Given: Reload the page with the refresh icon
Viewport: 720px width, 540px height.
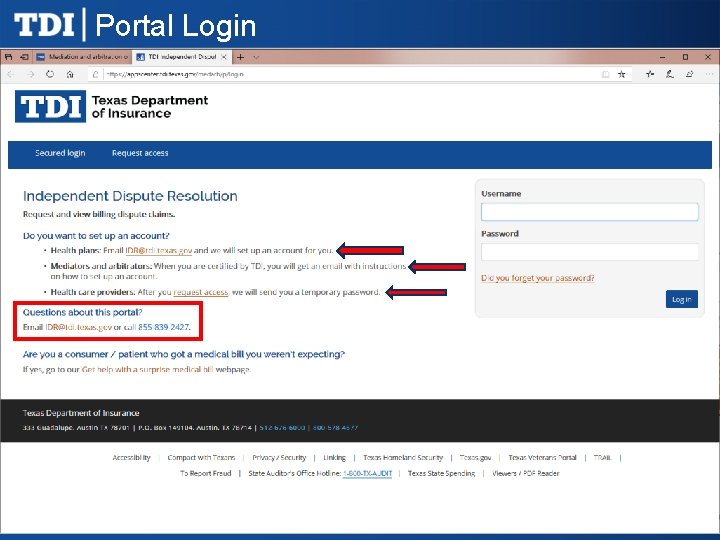Looking at the screenshot, I should pyautogui.click(x=50, y=74).
